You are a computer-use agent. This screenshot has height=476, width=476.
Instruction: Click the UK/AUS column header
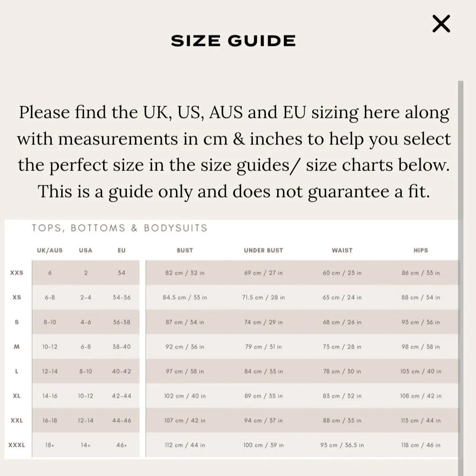50,251
